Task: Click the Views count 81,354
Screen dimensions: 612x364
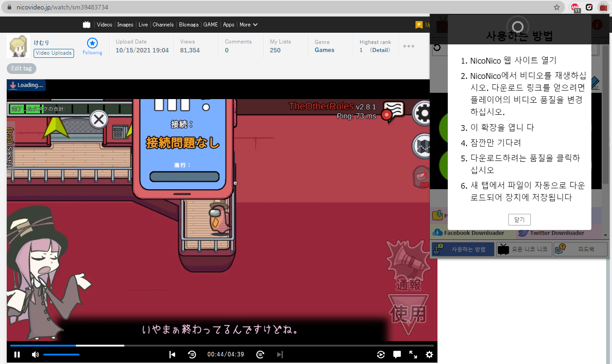Action: pyautogui.click(x=190, y=50)
